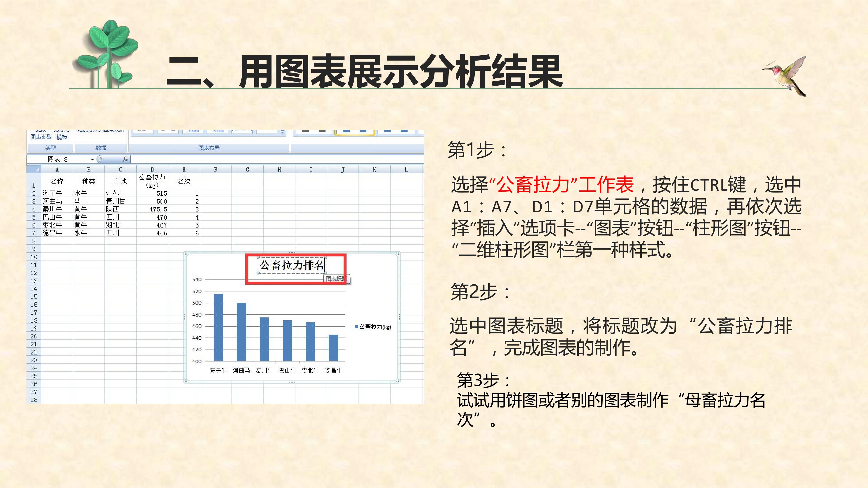The width and height of the screenshot is (868, 488).
Task: Select the cell containing 青川甘
Action: pos(120,201)
